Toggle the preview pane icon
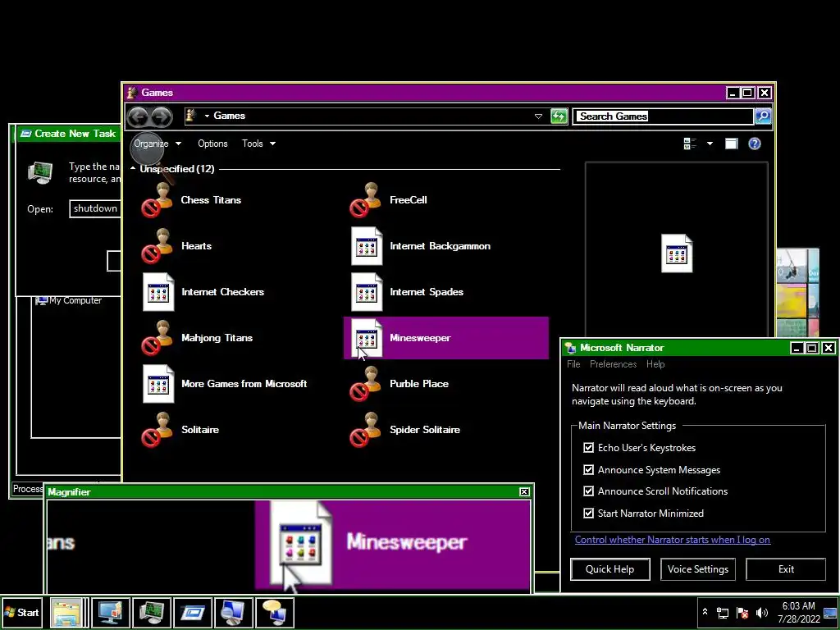Viewport: 840px width, 630px height. (731, 144)
